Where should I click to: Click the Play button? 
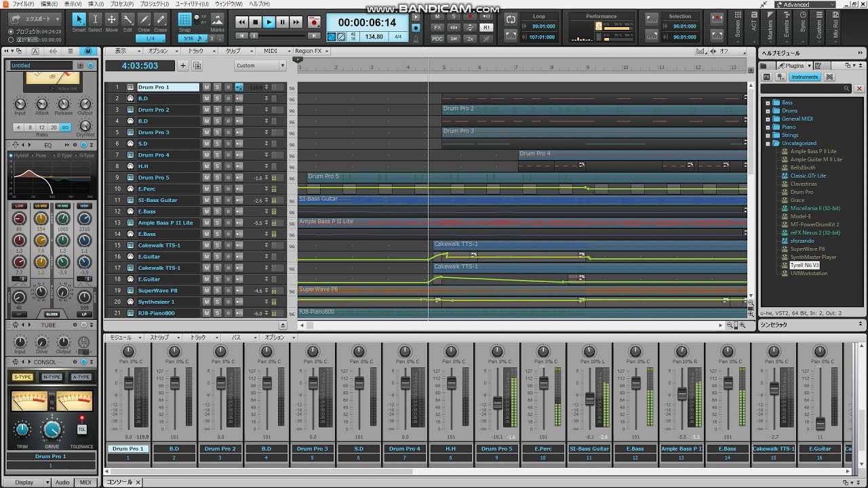(x=269, y=22)
